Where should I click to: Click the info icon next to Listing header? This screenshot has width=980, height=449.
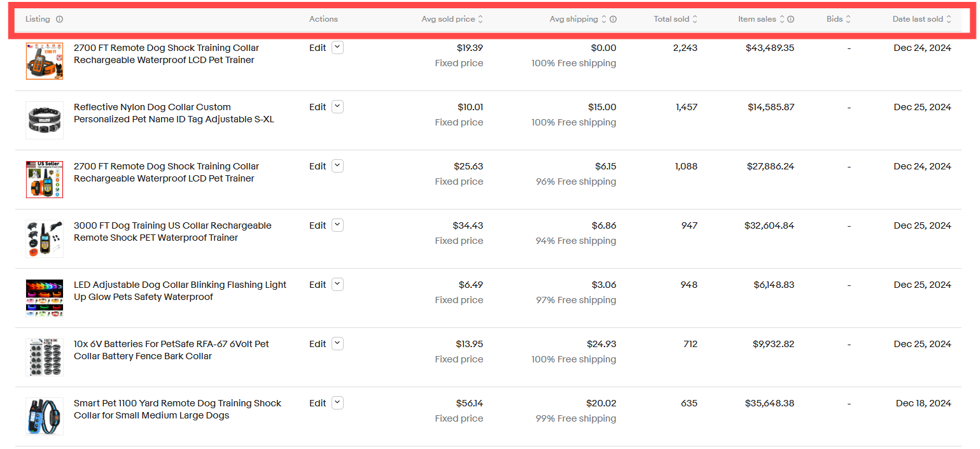coord(60,19)
